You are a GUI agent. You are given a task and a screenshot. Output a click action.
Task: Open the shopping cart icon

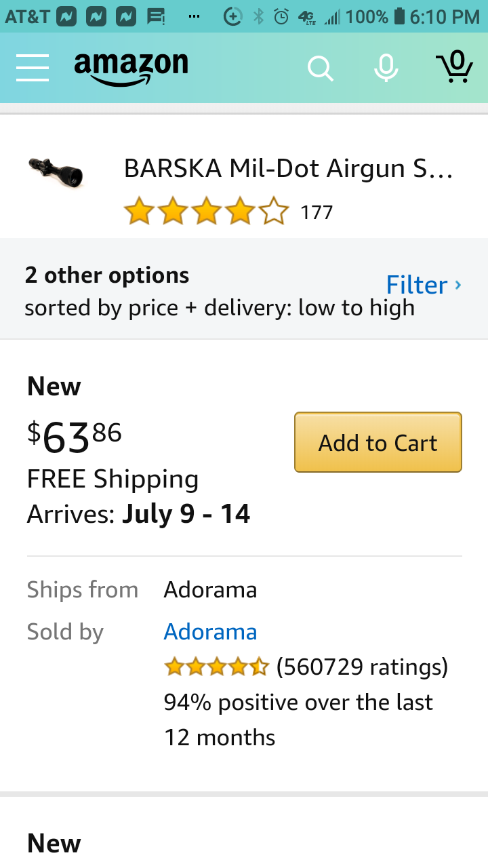point(454,66)
